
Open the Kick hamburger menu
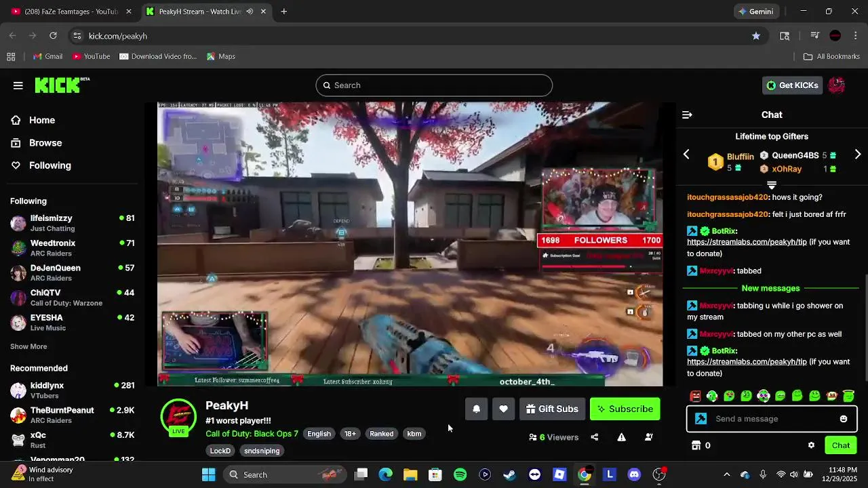18,85
